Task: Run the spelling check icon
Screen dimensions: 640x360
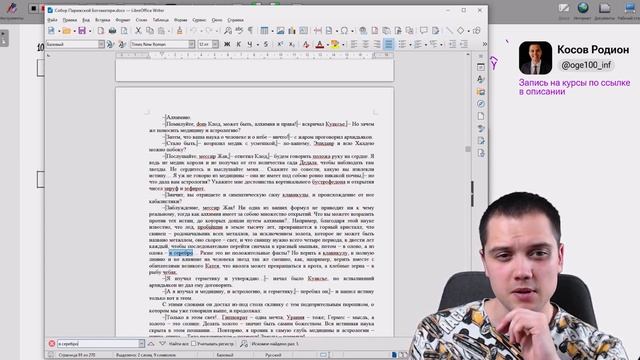Action: (239, 31)
